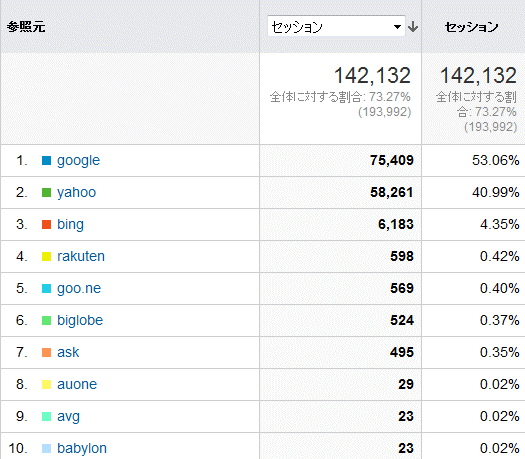Select the 0.37% share for biglobe

tap(500, 320)
